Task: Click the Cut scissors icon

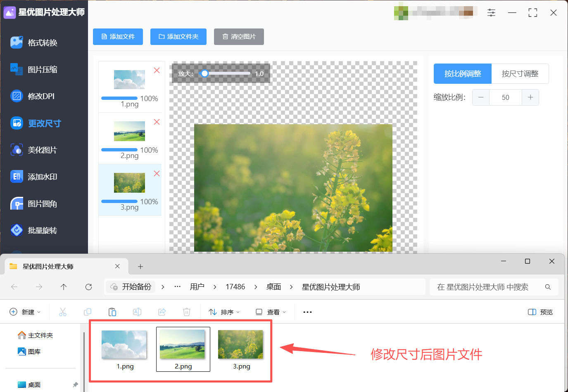Action: [63, 312]
